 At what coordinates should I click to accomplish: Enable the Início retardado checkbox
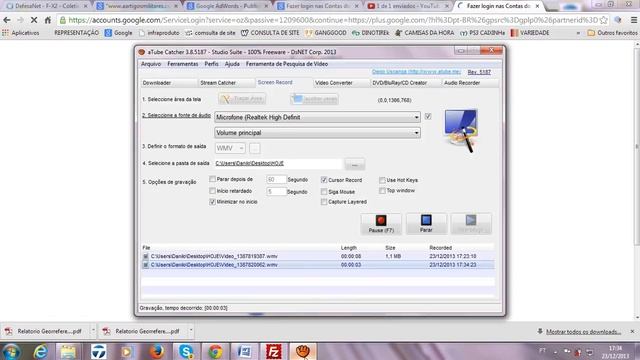point(212,191)
